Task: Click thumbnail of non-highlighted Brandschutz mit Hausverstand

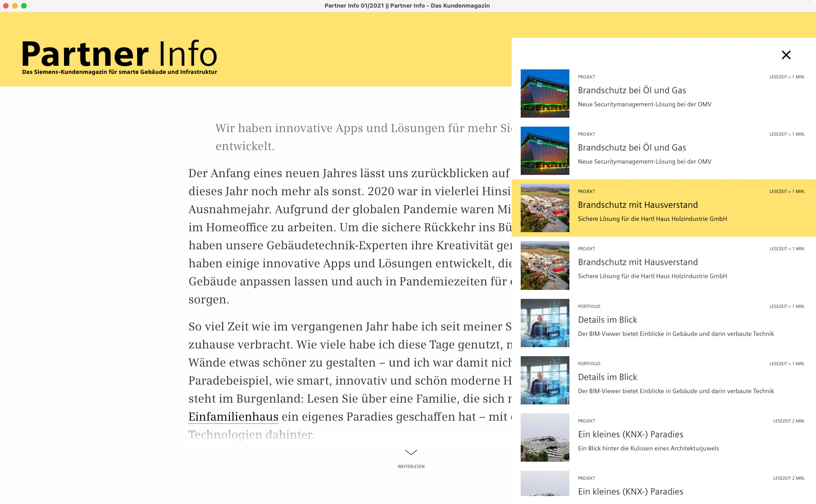Action: [x=545, y=266]
